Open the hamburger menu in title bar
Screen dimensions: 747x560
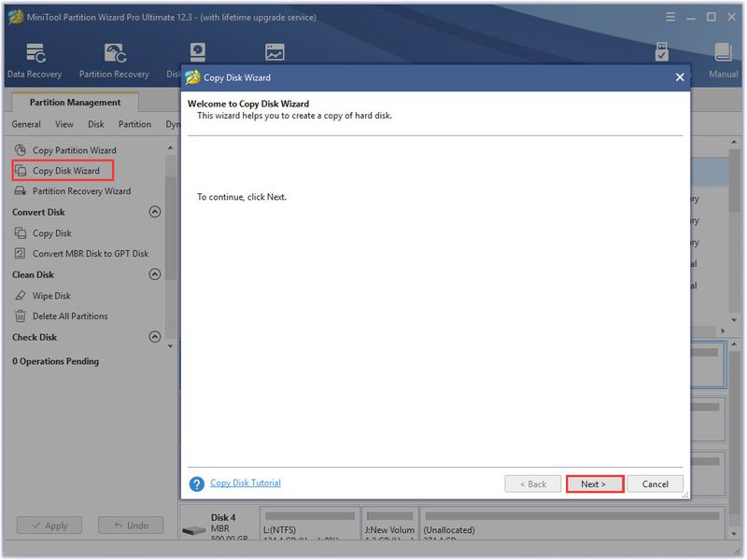[x=670, y=17]
